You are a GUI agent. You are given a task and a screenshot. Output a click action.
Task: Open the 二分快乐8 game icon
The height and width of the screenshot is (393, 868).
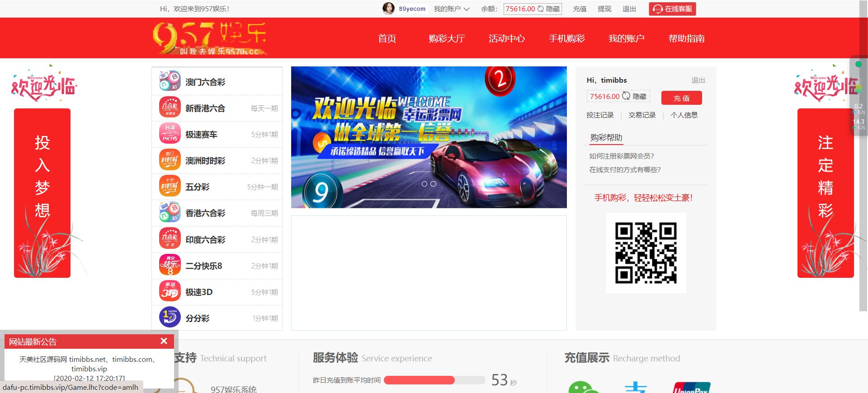click(x=170, y=266)
